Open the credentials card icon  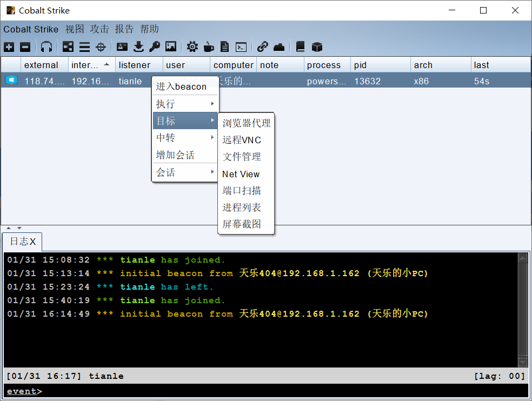122,47
